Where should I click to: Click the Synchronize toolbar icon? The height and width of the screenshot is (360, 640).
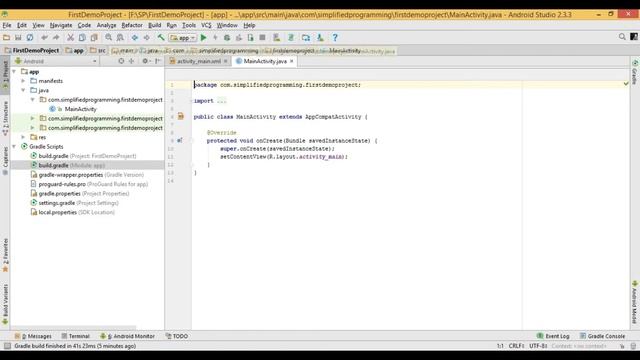[30, 38]
